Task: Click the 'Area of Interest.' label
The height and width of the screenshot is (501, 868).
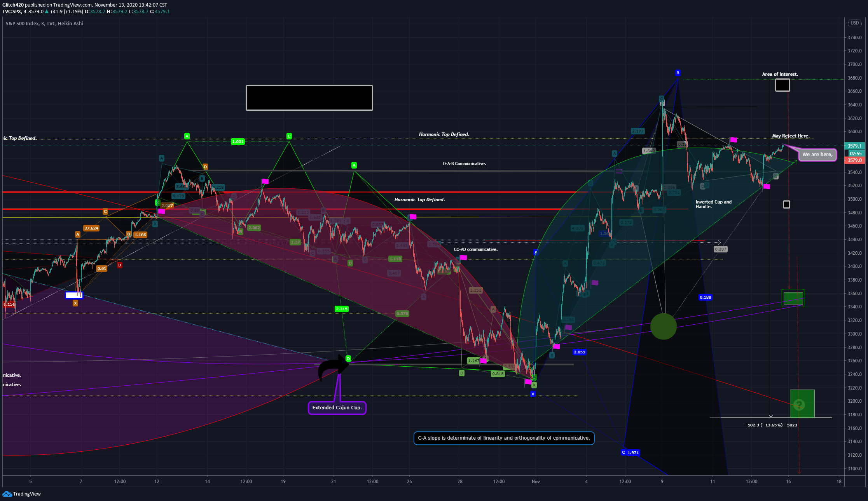Action: [780, 74]
